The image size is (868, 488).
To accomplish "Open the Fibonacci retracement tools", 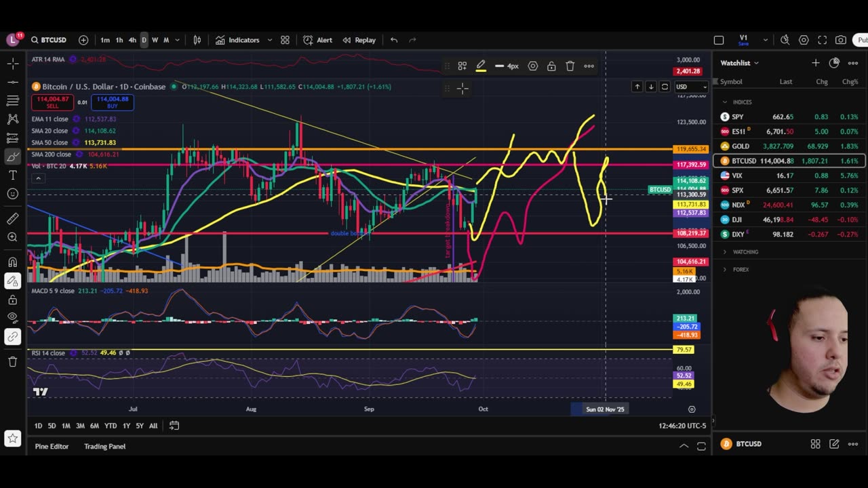I will (x=13, y=100).
